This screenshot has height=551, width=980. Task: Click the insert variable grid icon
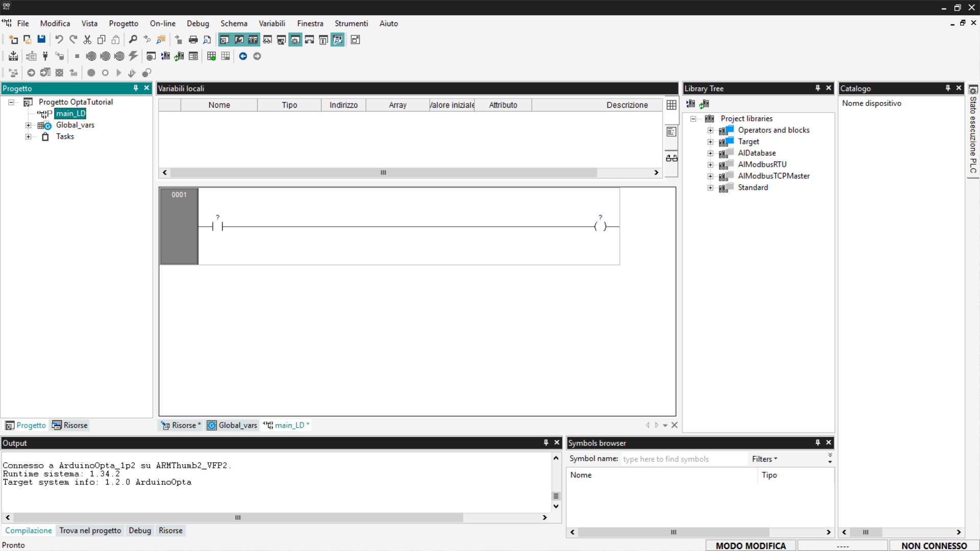click(211, 56)
